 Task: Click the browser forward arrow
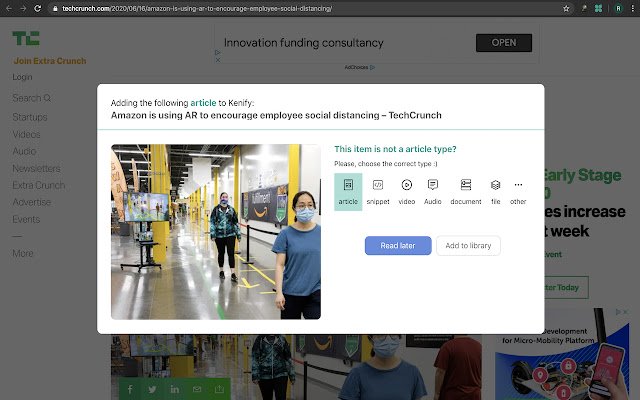(23, 8)
